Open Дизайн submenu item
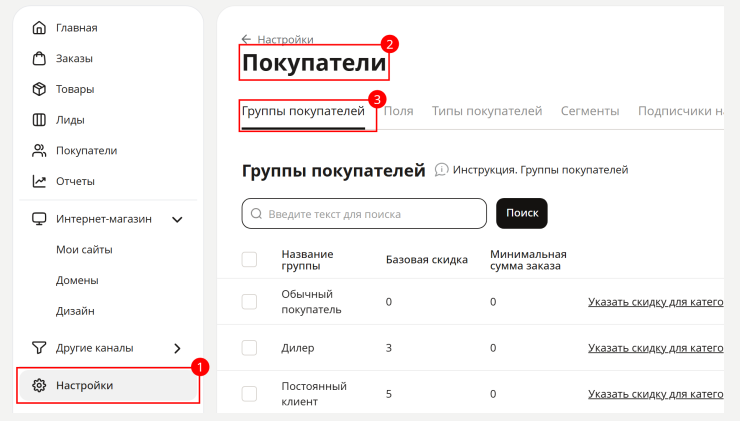 pos(75,311)
